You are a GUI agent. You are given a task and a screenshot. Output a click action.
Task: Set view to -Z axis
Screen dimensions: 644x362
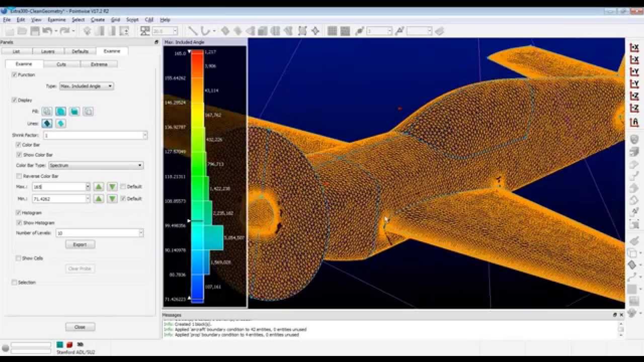[x=634, y=108]
